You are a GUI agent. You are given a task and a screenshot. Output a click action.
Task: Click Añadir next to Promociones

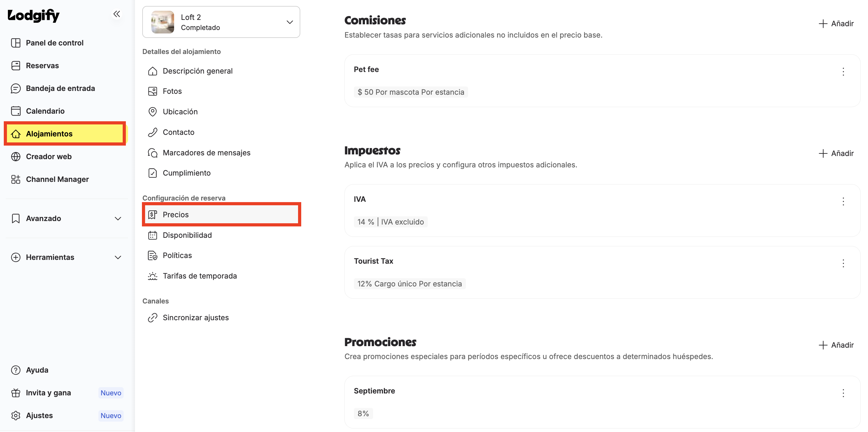tap(836, 345)
